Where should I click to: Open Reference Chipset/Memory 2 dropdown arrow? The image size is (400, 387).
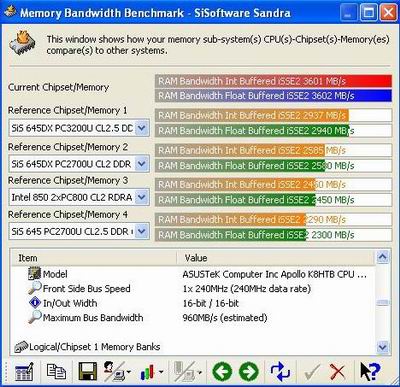tap(142, 164)
